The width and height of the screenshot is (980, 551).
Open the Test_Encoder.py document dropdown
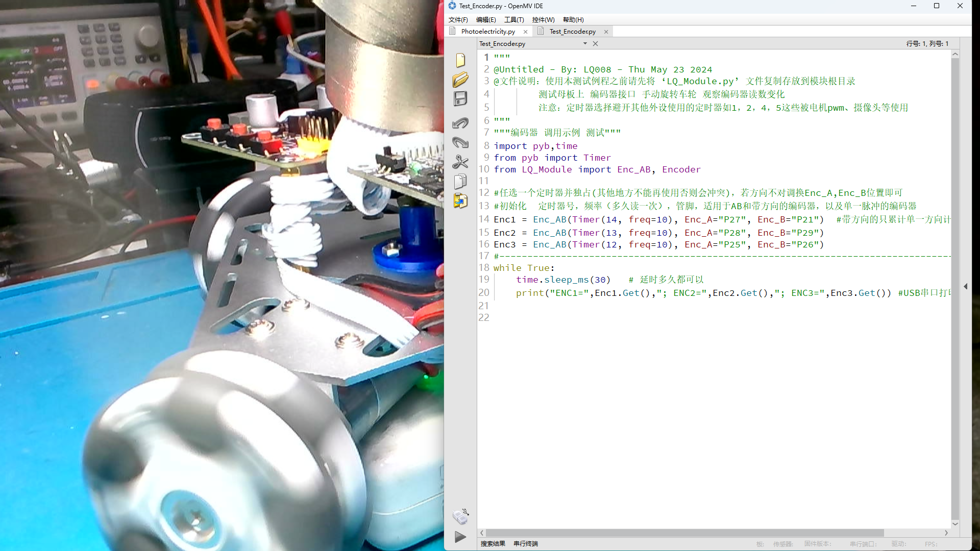585,44
